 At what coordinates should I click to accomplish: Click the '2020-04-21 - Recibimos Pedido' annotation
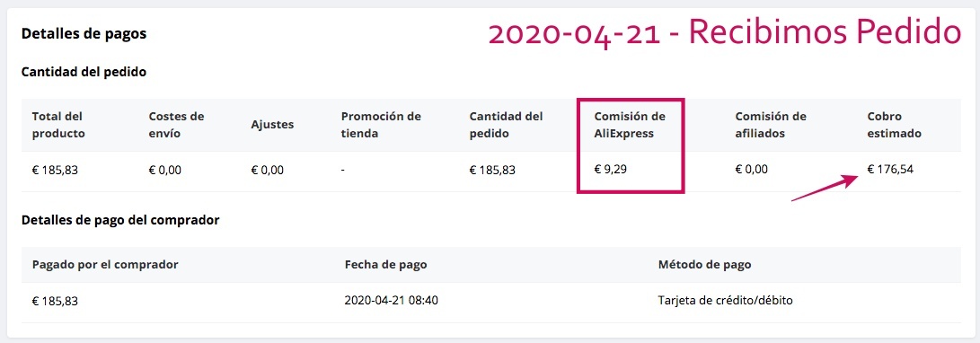pos(724,34)
